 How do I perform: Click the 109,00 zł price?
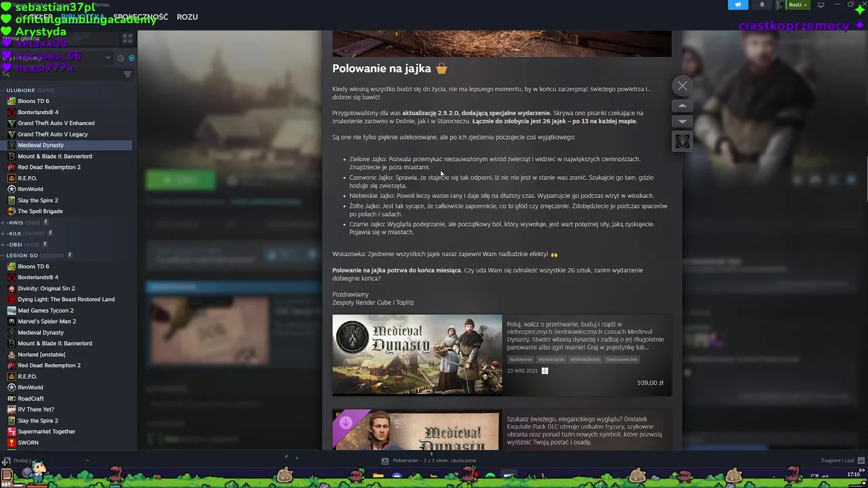[650, 383]
